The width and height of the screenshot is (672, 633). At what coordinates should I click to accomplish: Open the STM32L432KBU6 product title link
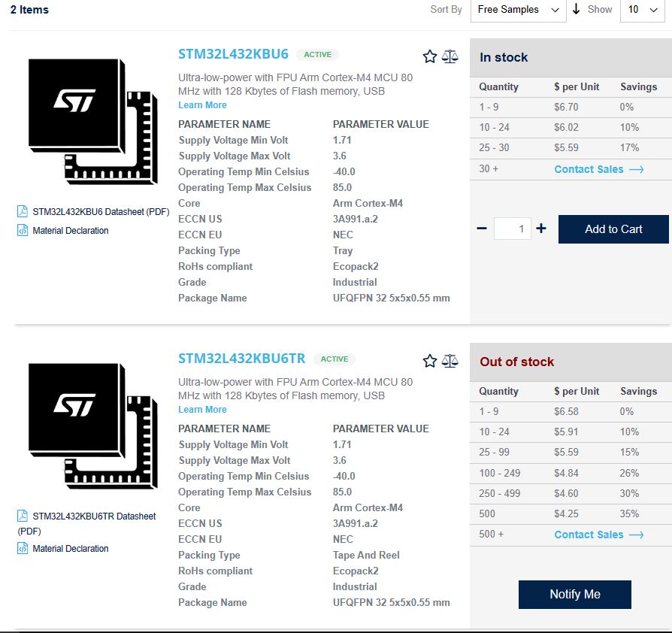233,54
